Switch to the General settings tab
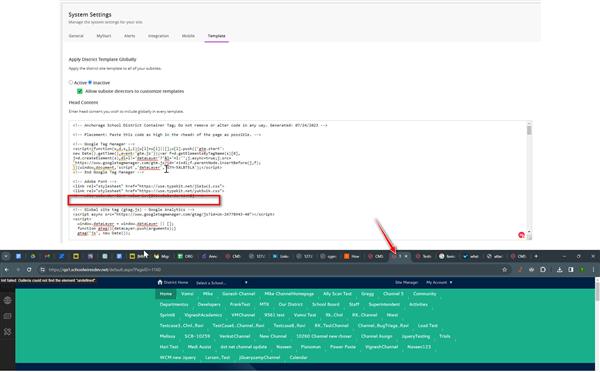 click(76, 36)
